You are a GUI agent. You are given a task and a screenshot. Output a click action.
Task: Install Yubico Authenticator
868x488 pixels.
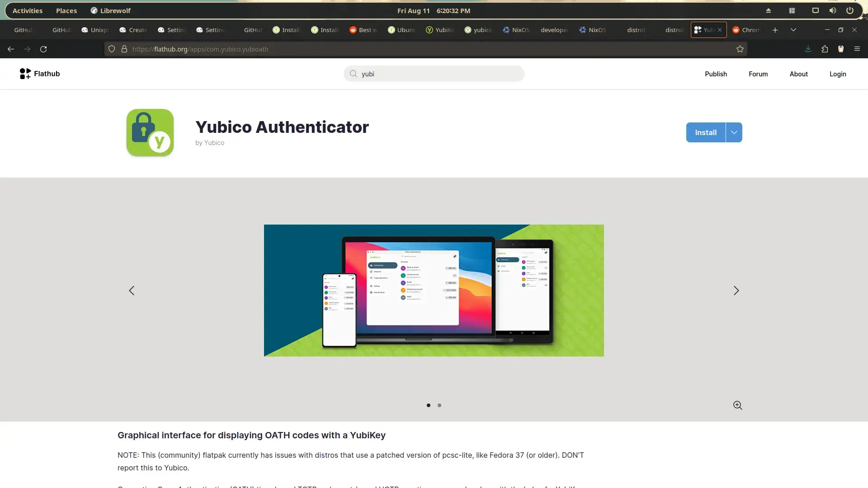(706, 132)
